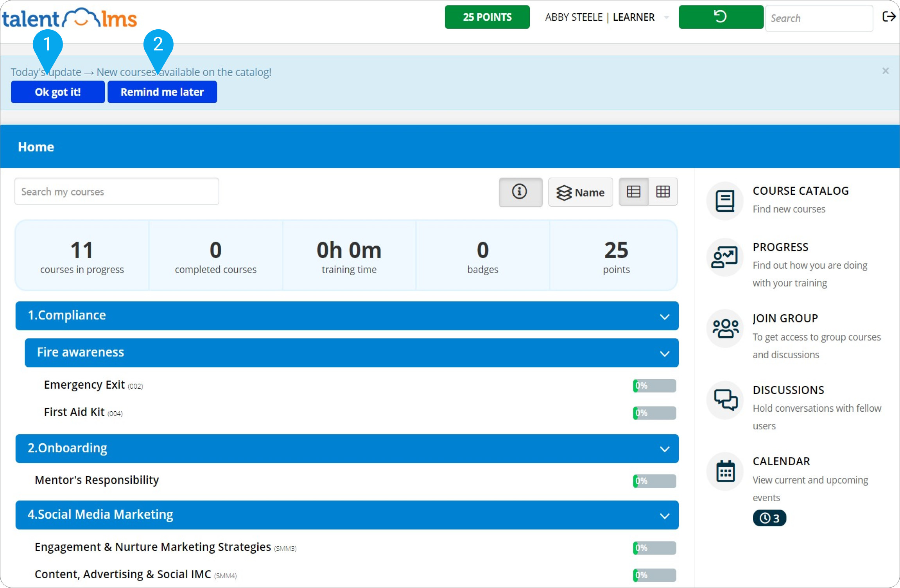Click the Calendar icon
Image resolution: width=900 pixels, height=588 pixels.
tap(725, 471)
